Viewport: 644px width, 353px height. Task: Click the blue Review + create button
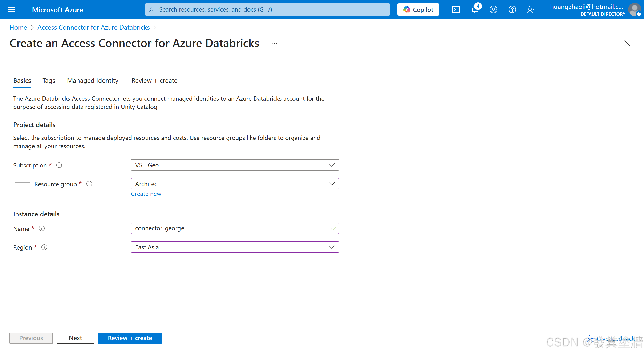coord(130,338)
